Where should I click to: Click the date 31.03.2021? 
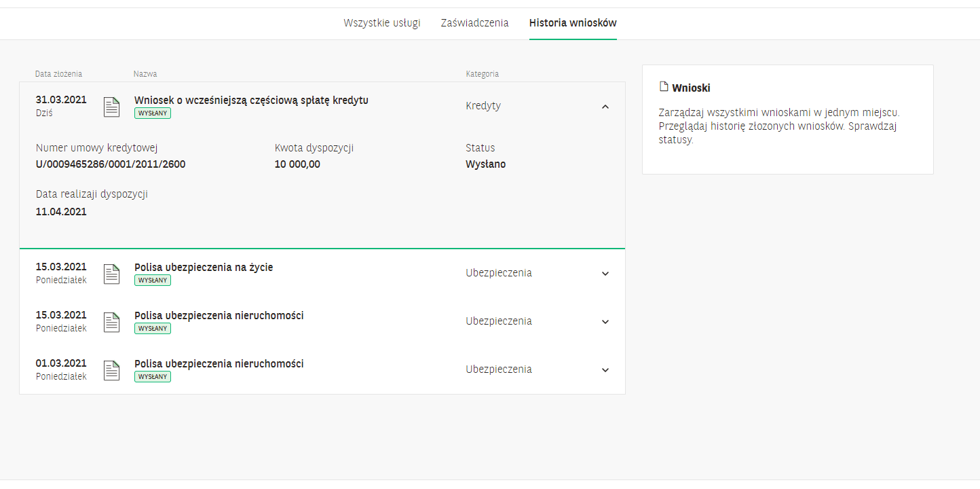coord(61,100)
